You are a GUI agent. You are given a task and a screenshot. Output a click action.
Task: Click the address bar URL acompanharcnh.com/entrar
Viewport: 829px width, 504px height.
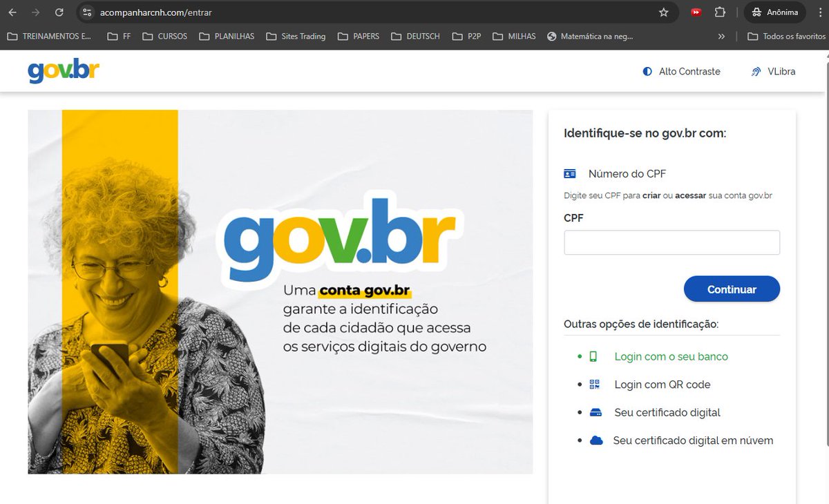155,12
